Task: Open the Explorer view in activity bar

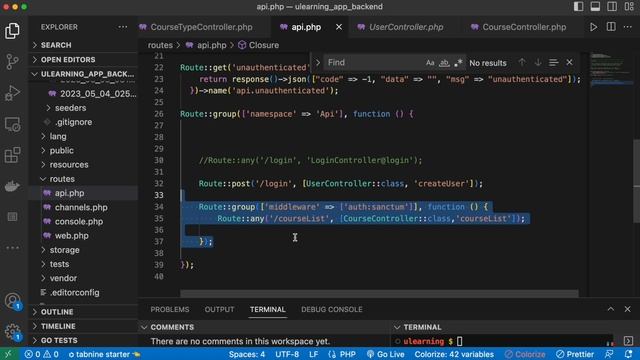Action: click(12, 31)
